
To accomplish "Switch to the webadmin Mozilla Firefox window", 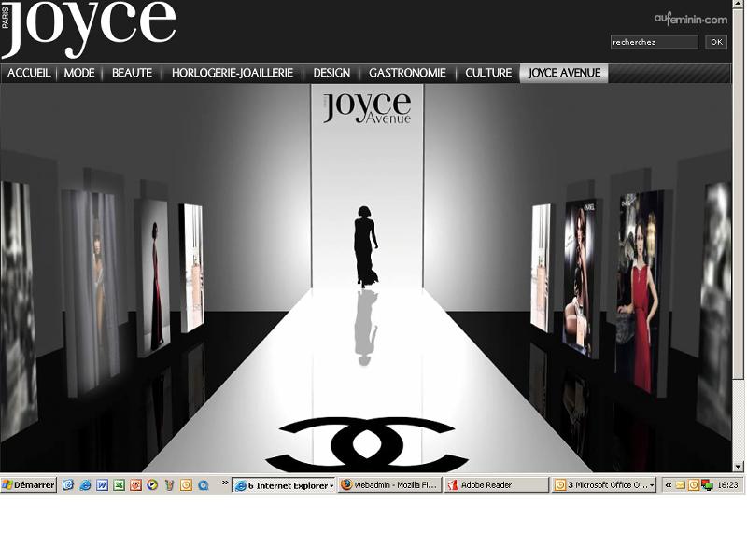I will [x=390, y=485].
